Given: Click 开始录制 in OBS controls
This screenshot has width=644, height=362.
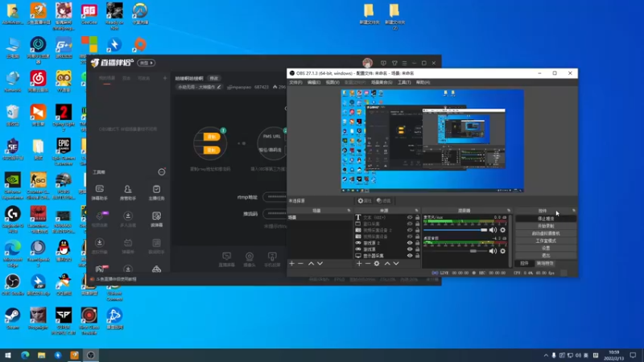Looking at the screenshot, I should pyautogui.click(x=546, y=226).
